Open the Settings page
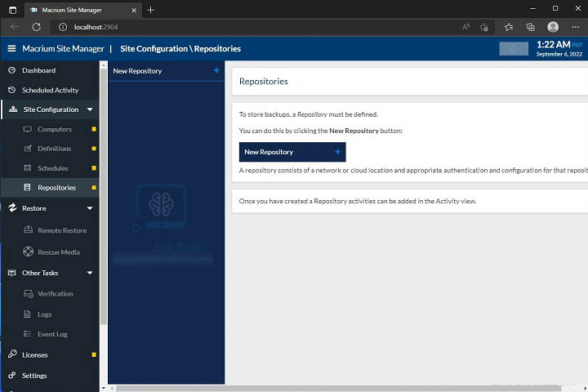The height and width of the screenshot is (392, 588). point(34,376)
